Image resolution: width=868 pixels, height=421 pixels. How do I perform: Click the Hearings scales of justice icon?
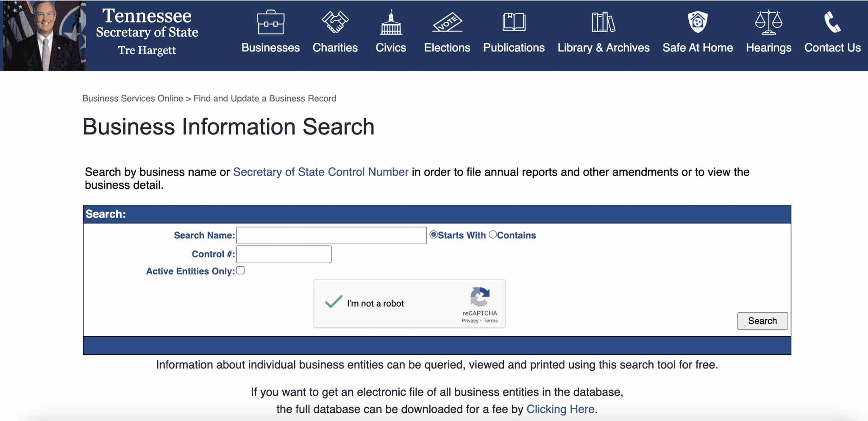click(x=768, y=22)
